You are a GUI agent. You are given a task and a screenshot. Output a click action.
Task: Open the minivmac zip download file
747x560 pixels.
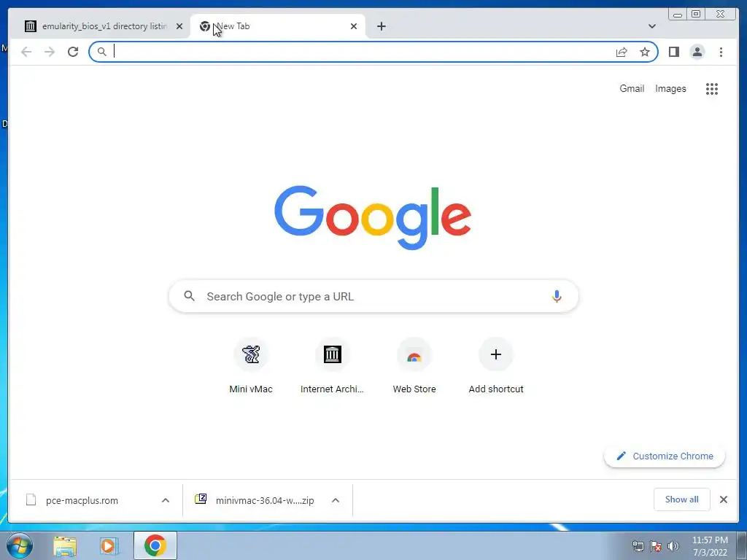(255, 500)
